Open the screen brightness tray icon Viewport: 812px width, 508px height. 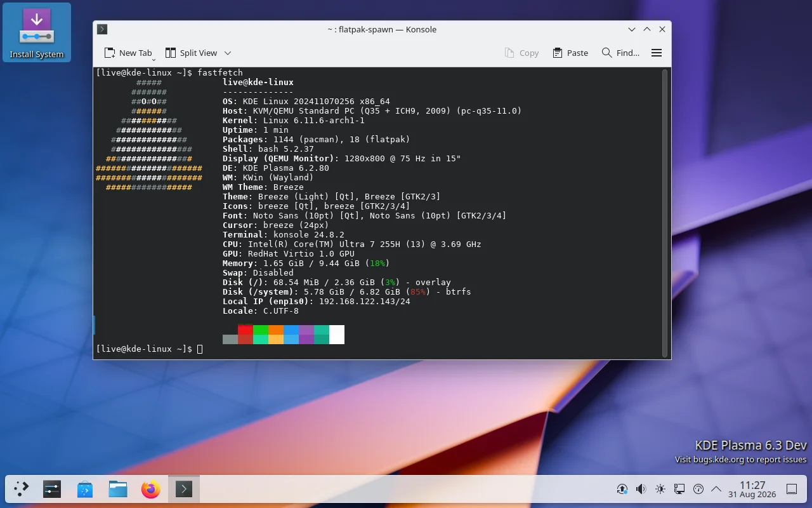660,489
